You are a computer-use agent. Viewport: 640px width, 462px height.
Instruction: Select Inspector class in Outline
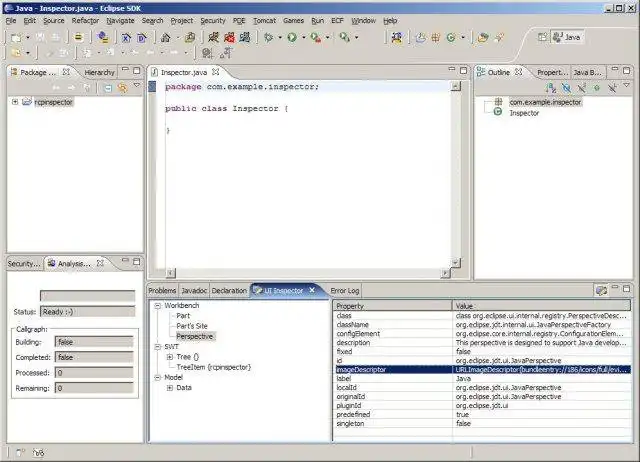(x=524, y=113)
